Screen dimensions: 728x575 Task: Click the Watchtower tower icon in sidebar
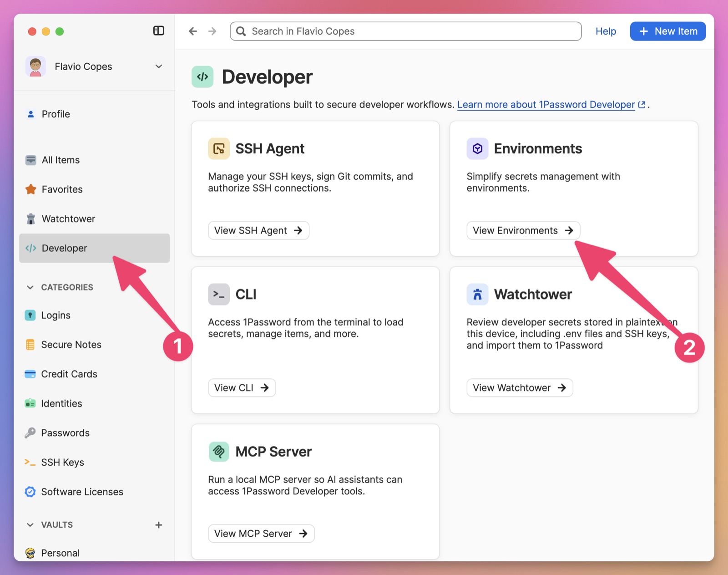[30, 219]
